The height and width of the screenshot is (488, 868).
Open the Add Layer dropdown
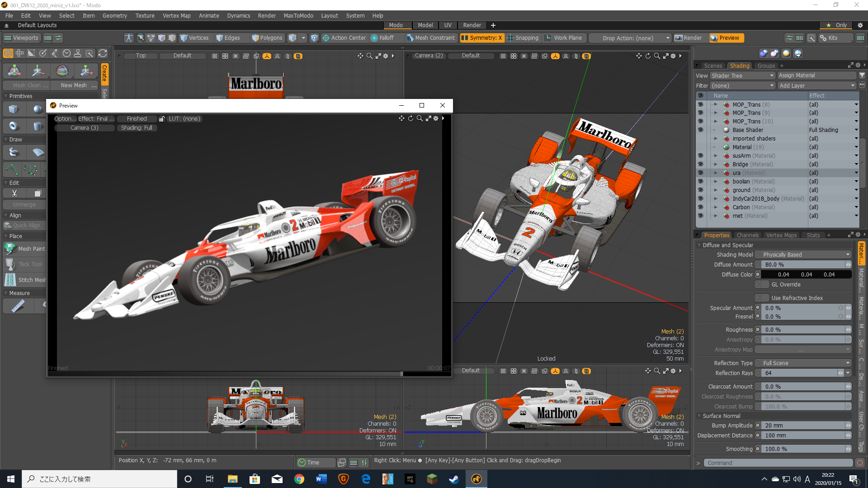click(x=817, y=85)
